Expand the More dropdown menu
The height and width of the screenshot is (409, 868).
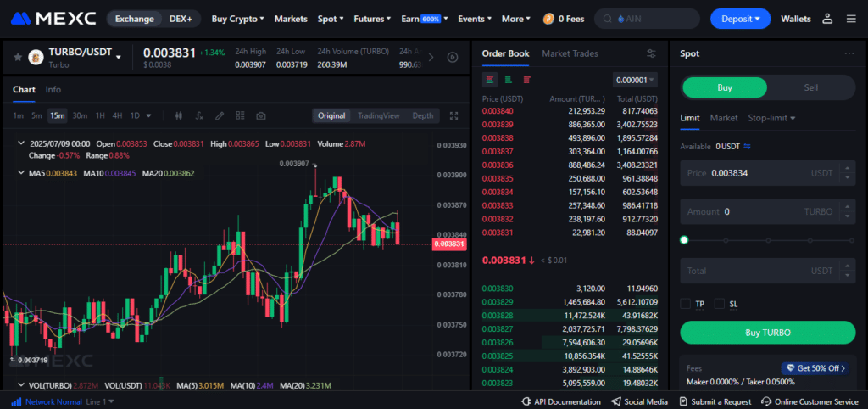pyautogui.click(x=517, y=19)
